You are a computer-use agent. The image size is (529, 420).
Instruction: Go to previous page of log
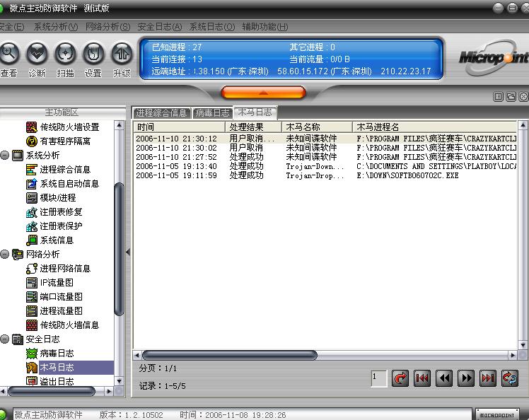tap(444, 378)
